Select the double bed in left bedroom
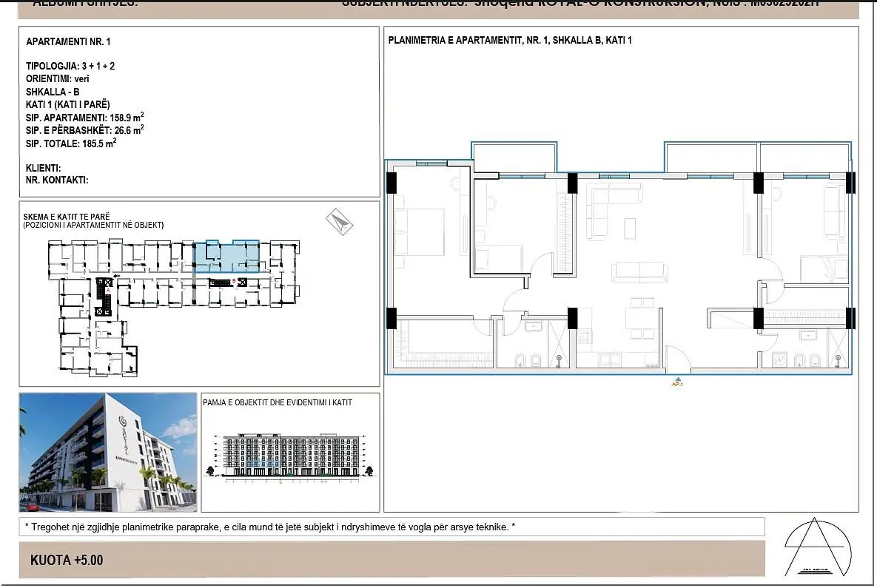 (x=420, y=232)
